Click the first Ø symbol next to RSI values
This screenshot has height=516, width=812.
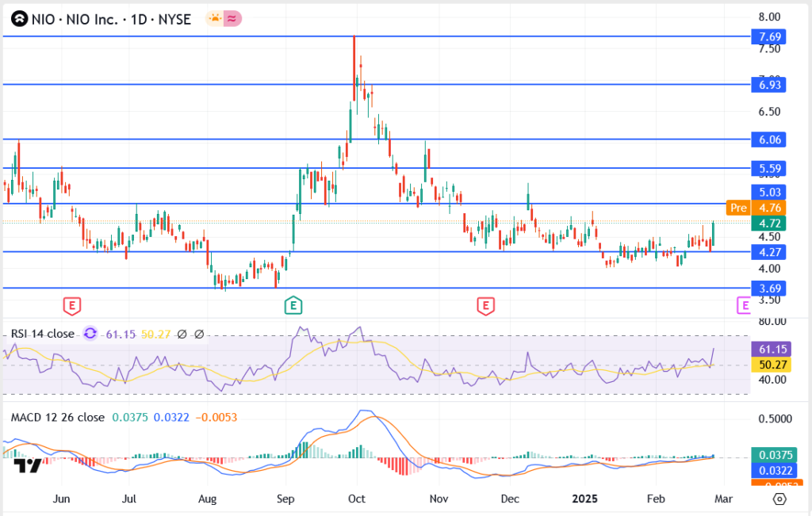pos(182,334)
